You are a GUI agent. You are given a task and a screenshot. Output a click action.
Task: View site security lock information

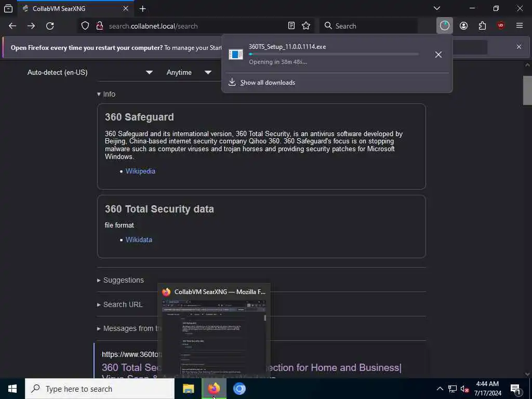coord(100,26)
